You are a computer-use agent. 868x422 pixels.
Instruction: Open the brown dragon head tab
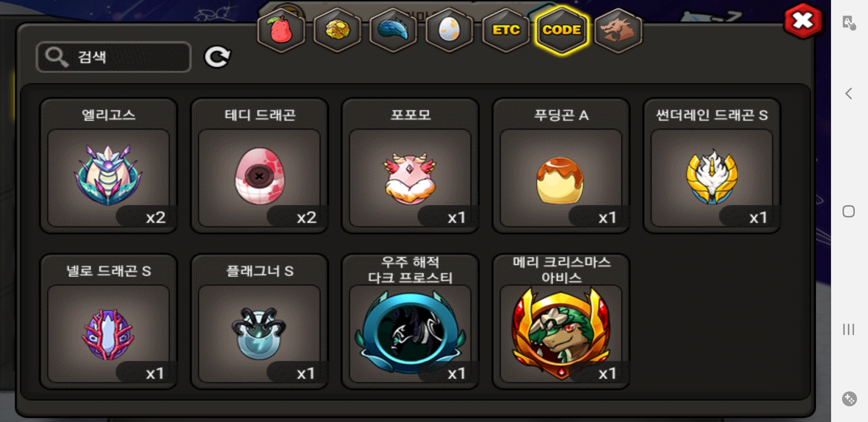(618, 30)
